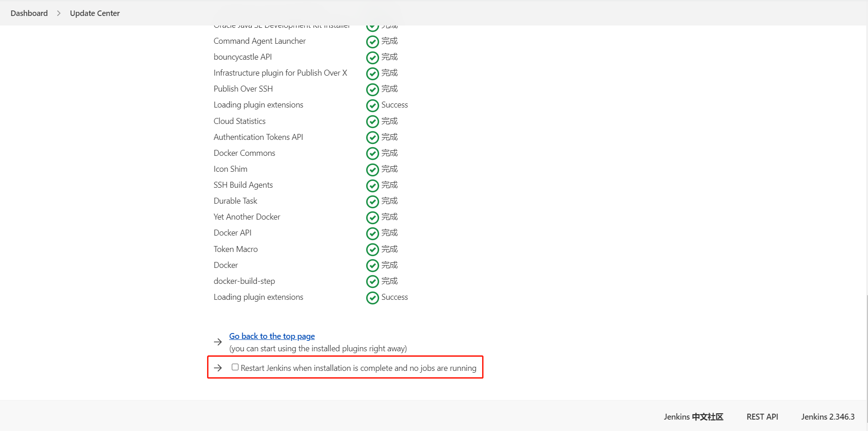Click the checkmark next to Token Macro

tap(373, 249)
